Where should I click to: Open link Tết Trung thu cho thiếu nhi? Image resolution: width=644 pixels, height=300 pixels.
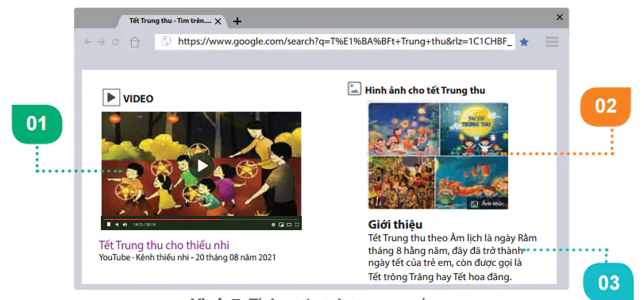(164, 245)
